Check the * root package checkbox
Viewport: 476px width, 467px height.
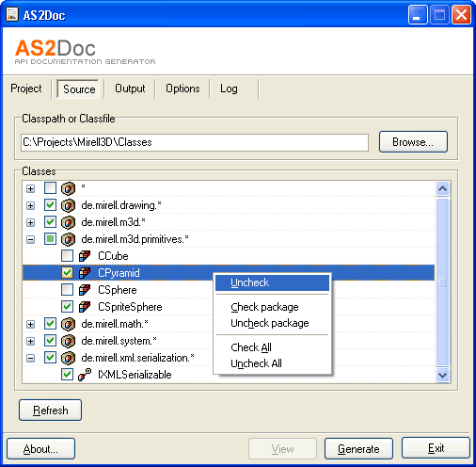[x=50, y=188]
